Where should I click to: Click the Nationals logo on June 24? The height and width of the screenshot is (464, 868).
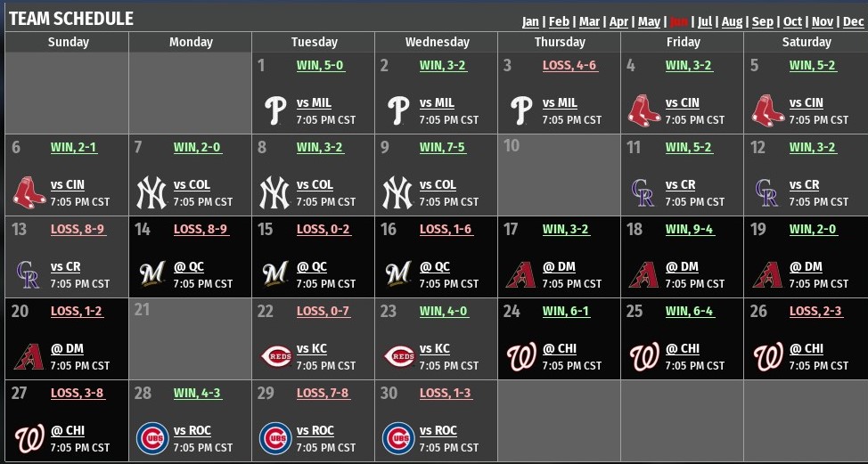coord(521,357)
